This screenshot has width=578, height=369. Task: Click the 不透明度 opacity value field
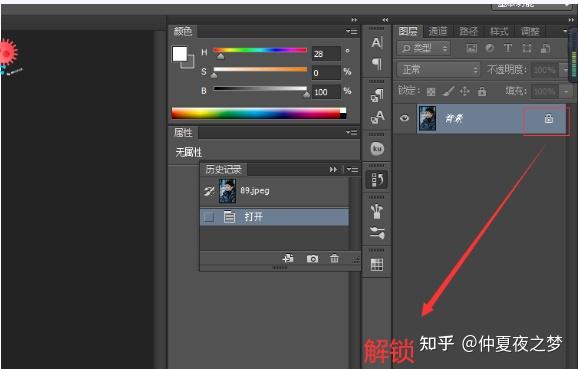546,70
